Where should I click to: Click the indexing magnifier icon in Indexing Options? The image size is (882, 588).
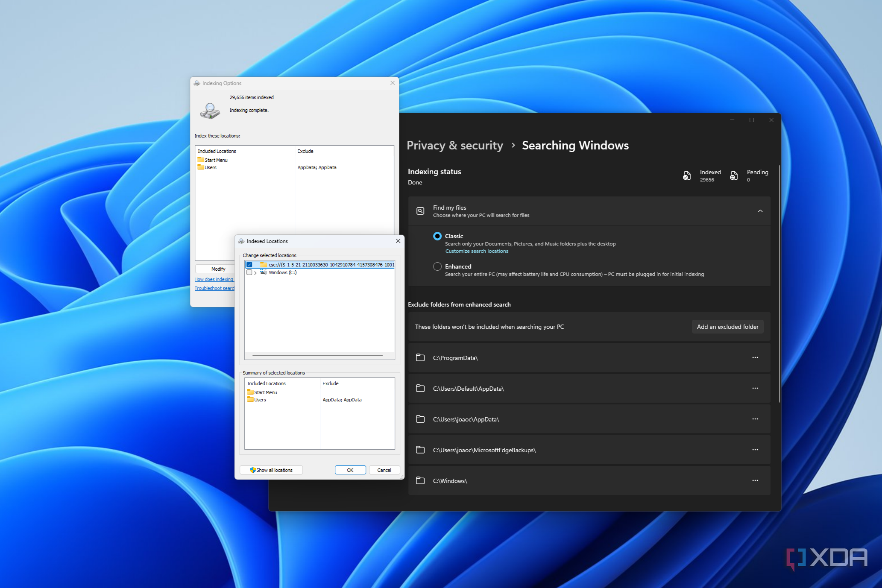[x=209, y=110]
